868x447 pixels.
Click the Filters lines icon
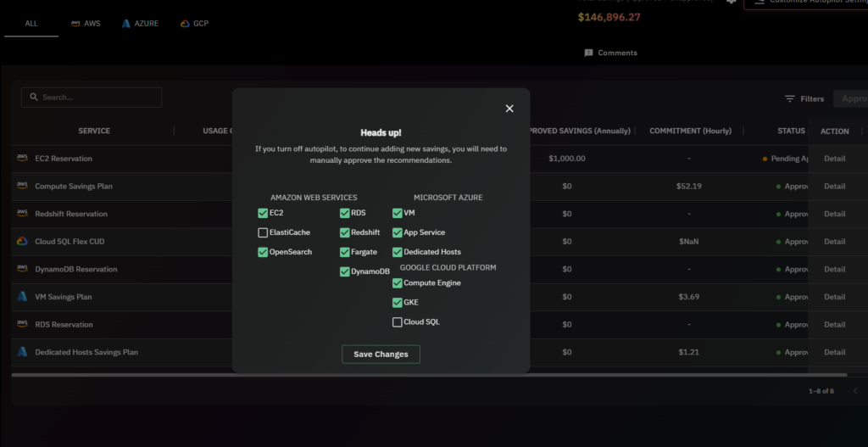tap(790, 98)
